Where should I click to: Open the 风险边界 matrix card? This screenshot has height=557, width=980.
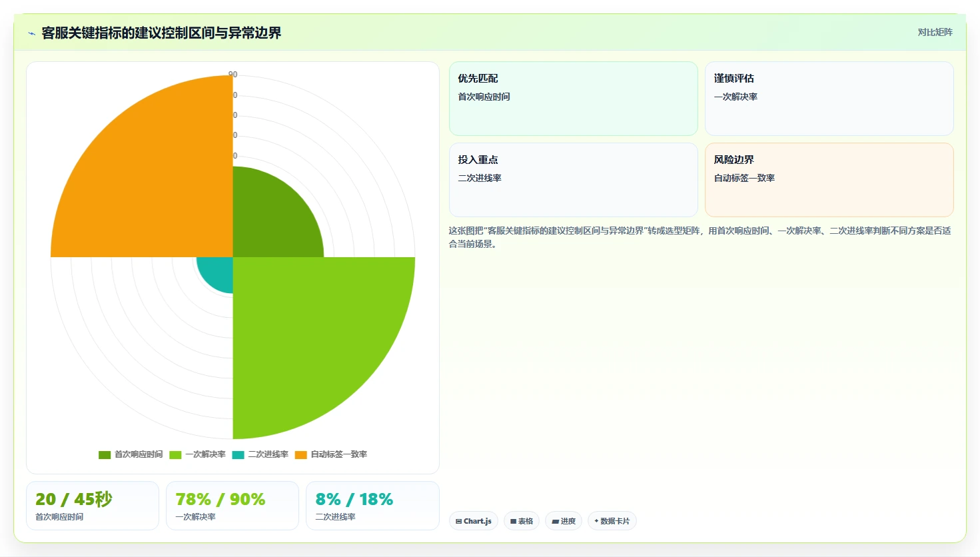pos(829,180)
